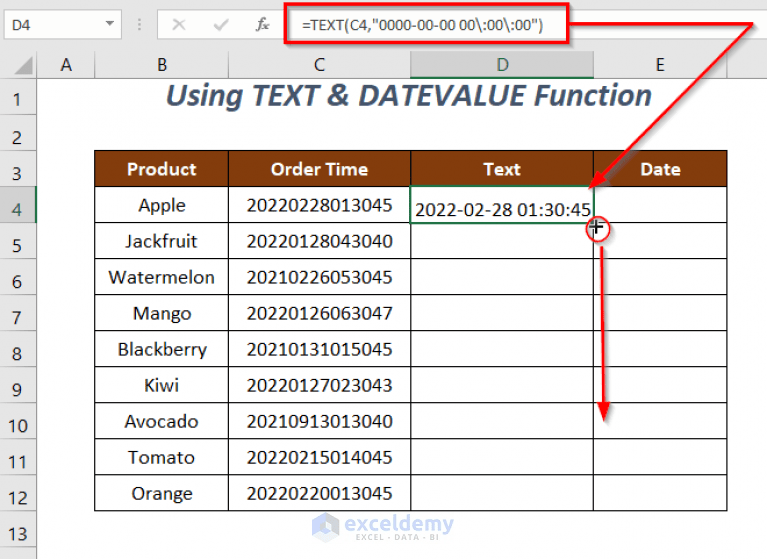This screenshot has width=767, height=559.
Task: Click the 'Product' header cell
Action: click(161, 169)
